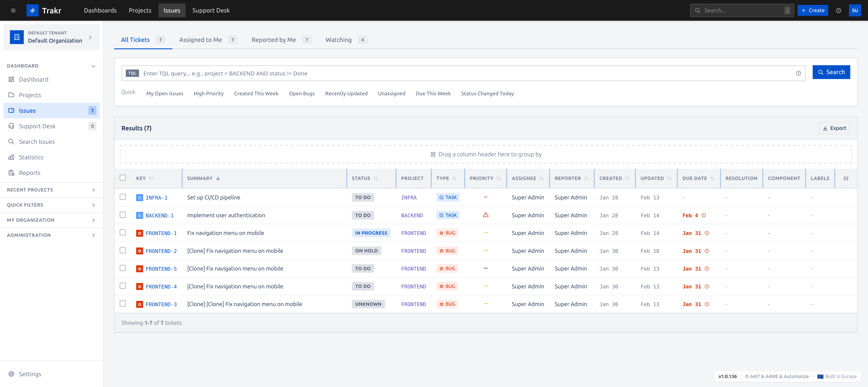
Task: Click the task icon beside INFRA-1
Action: [x=139, y=198]
